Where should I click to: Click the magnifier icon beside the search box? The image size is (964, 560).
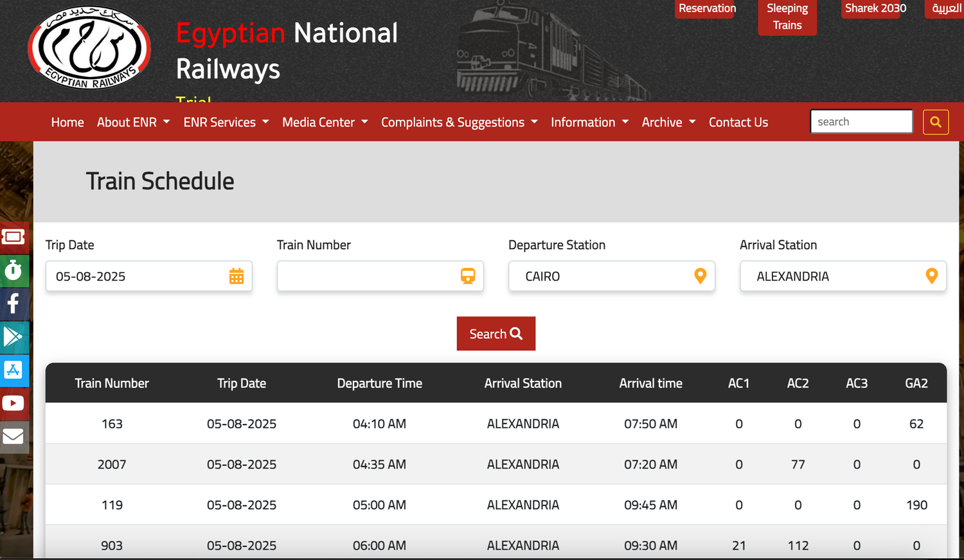pyautogui.click(x=936, y=121)
